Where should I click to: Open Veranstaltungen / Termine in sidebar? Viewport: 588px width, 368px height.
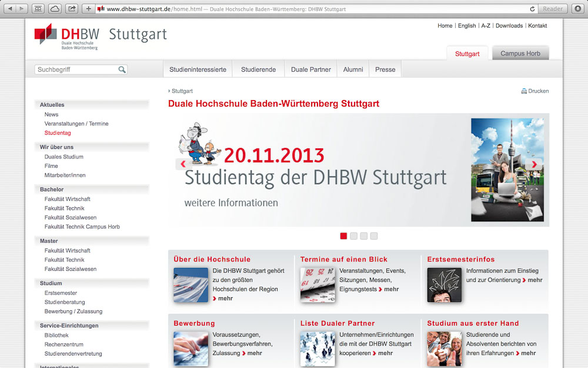pyautogui.click(x=76, y=124)
